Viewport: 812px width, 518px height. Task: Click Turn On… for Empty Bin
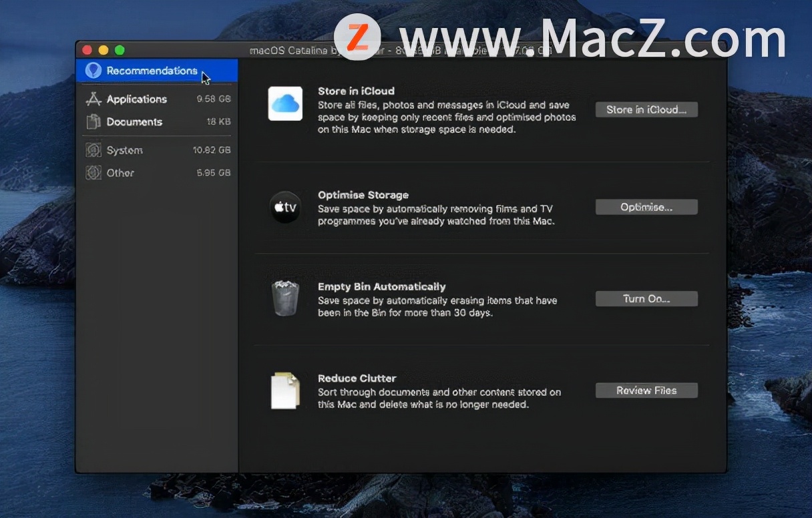point(646,298)
